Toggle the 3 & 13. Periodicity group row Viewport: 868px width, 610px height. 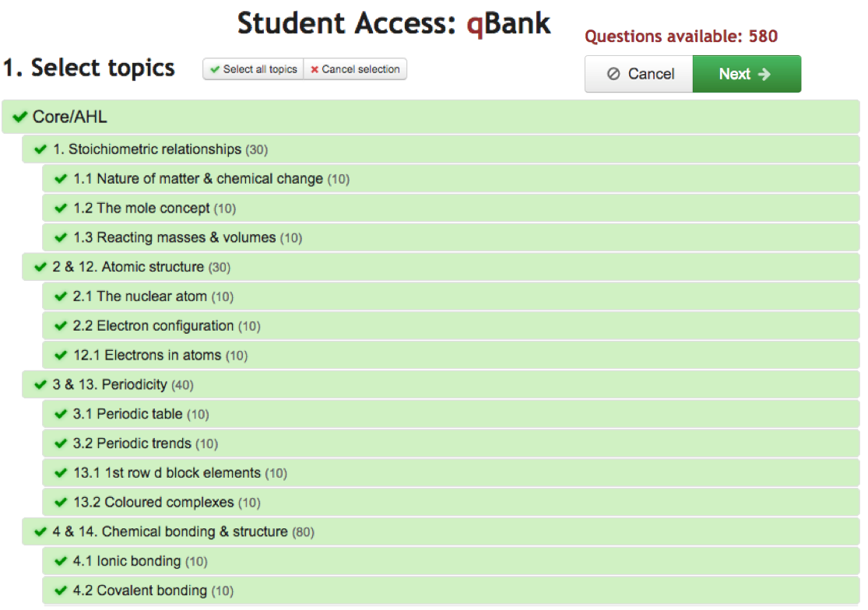[x=441, y=384]
